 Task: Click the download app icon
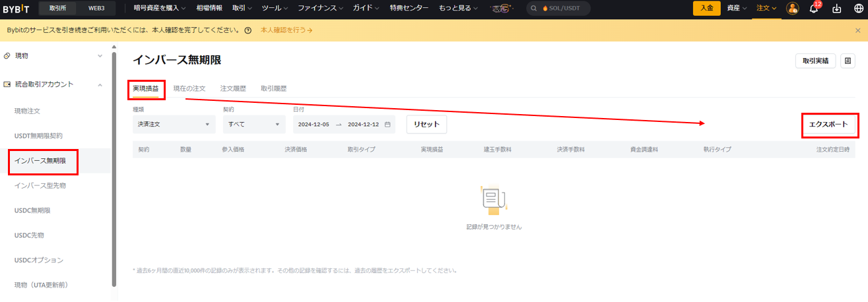click(837, 9)
